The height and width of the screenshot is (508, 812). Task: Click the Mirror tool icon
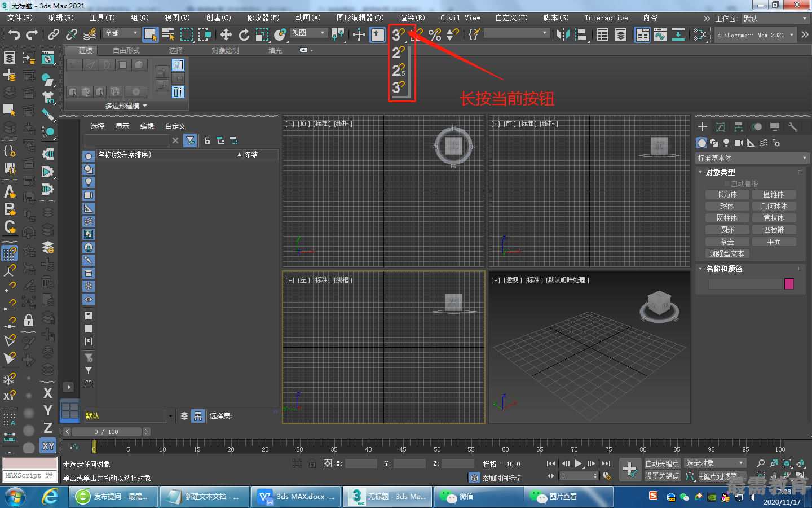563,34
